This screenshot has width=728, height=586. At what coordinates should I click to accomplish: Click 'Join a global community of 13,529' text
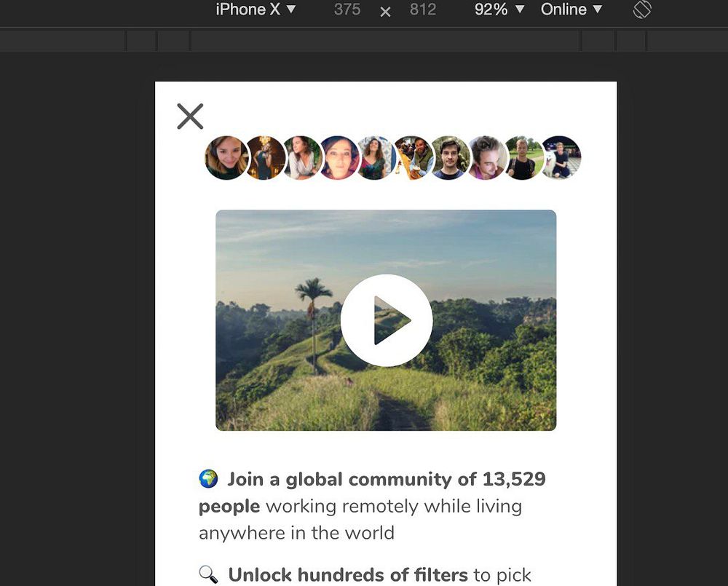click(387, 479)
